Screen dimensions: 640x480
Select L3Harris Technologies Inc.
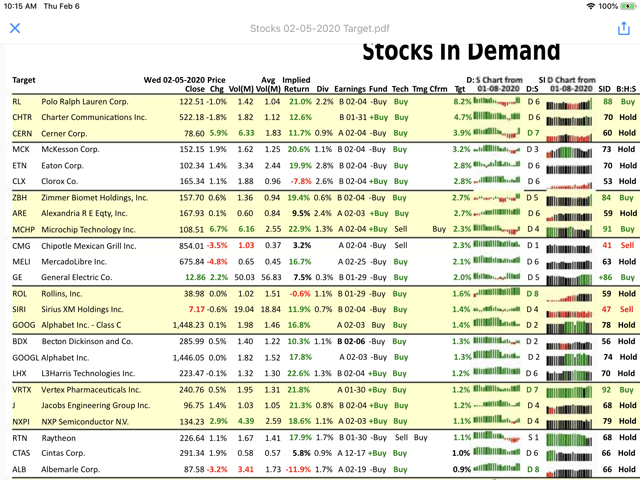click(x=88, y=373)
